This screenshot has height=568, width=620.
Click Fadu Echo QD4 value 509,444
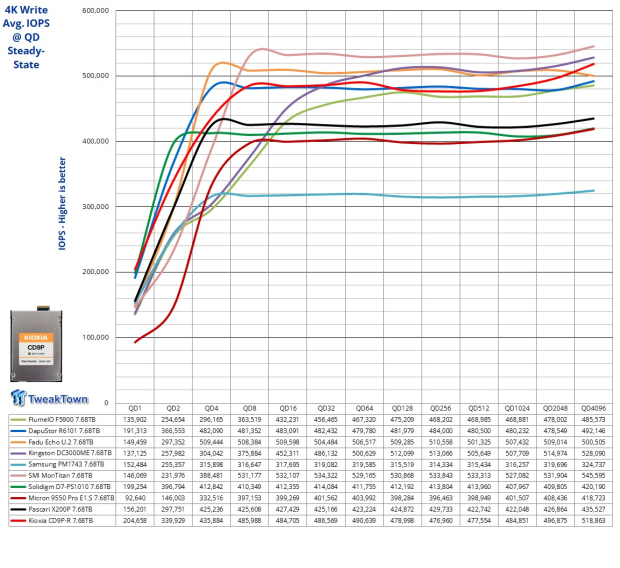[212, 442]
